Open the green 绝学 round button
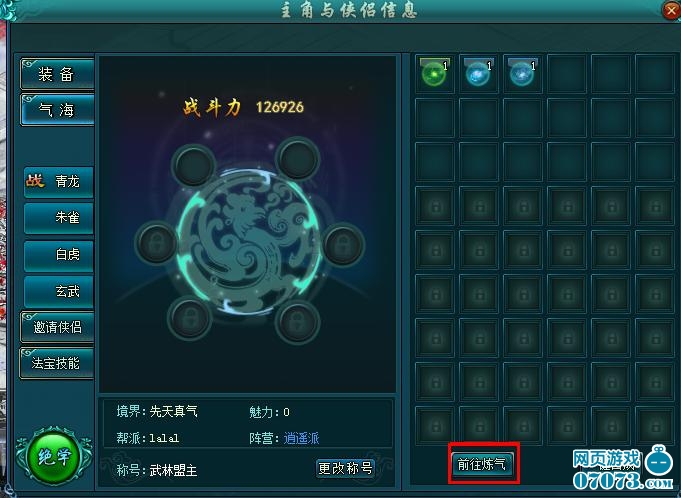This screenshot has width=681, height=498. pyautogui.click(x=54, y=456)
